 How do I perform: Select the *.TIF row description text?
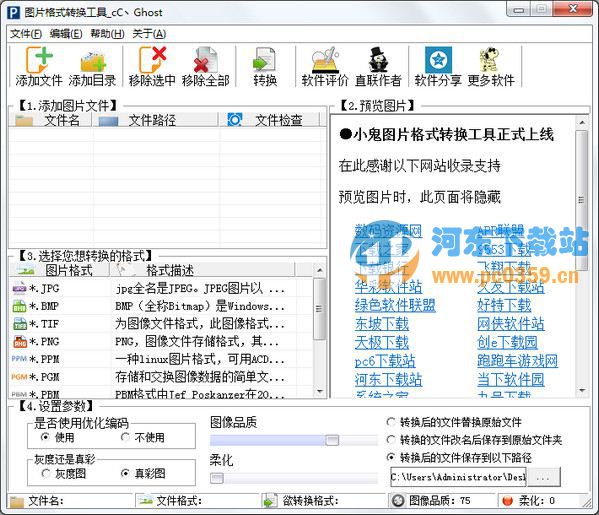point(200,324)
